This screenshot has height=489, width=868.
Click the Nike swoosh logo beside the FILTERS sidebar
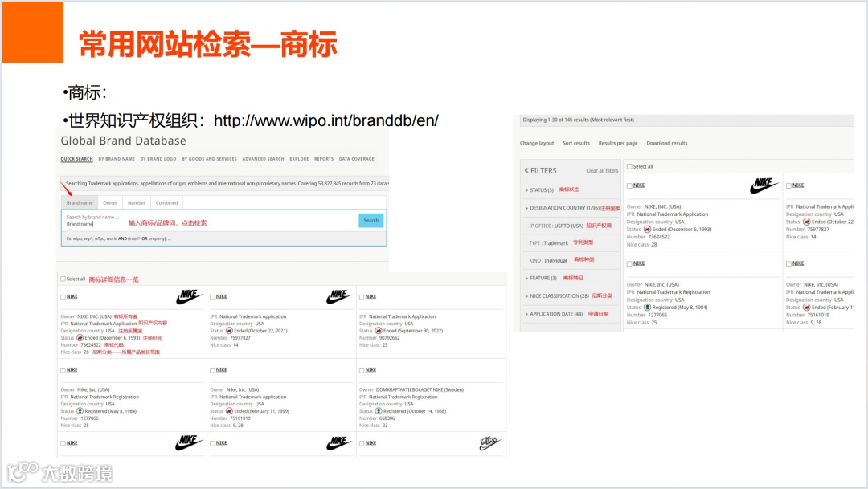click(764, 185)
